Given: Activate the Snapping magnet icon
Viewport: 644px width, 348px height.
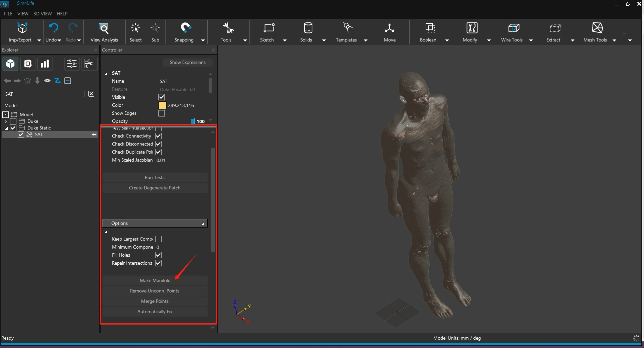Looking at the screenshot, I should tap(186, 28).
